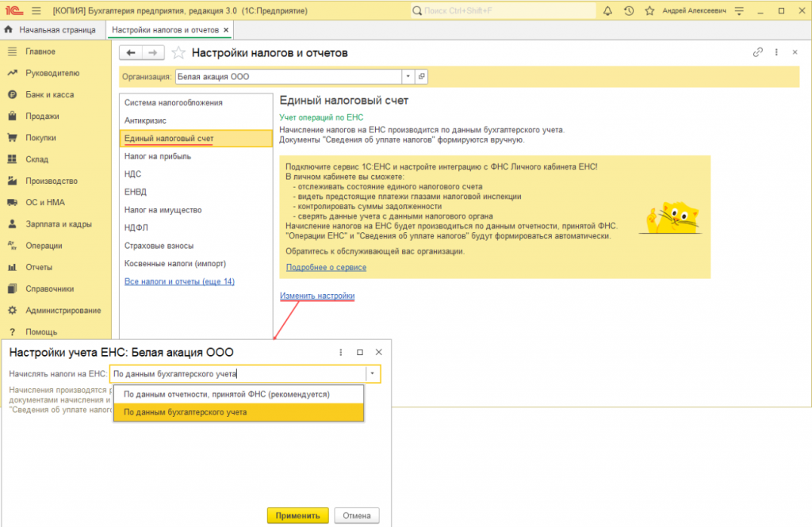Click the Организация input field
812x527 pixels.
[289, 77]
